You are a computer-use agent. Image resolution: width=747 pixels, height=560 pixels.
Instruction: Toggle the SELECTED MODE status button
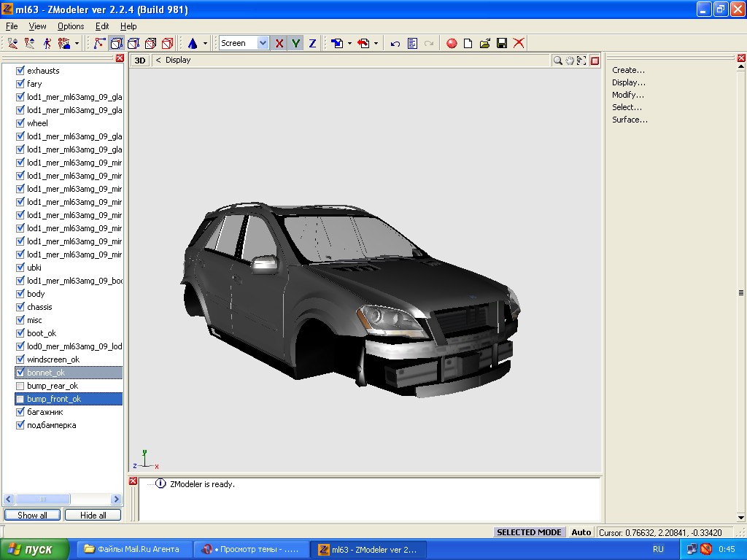coord(529,532)
